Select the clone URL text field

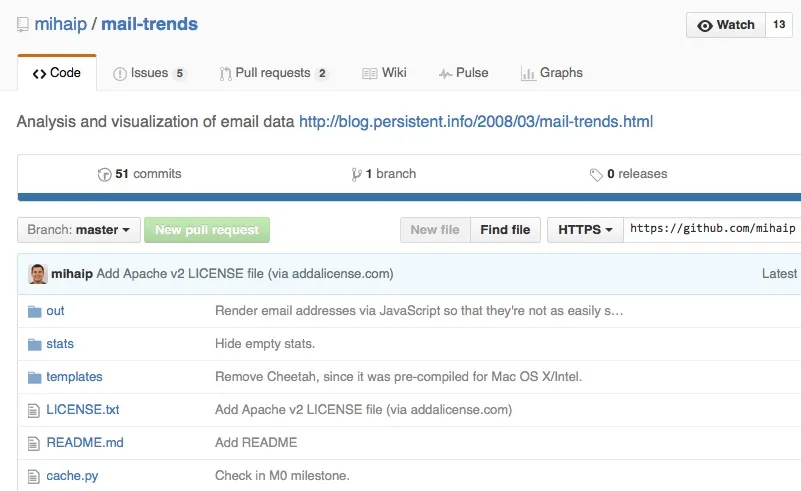point(712,230)
